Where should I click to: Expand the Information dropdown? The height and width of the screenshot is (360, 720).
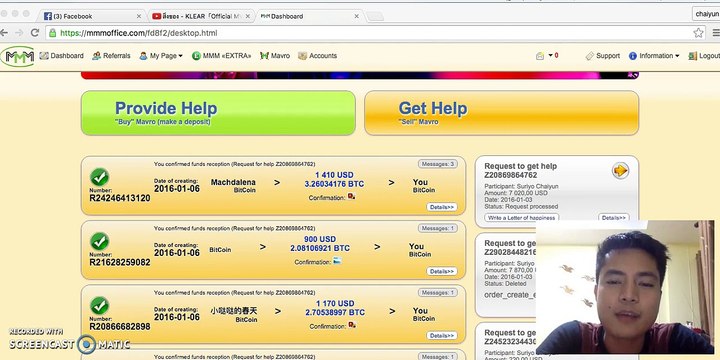pyautogui.click(x=654, y=56)
